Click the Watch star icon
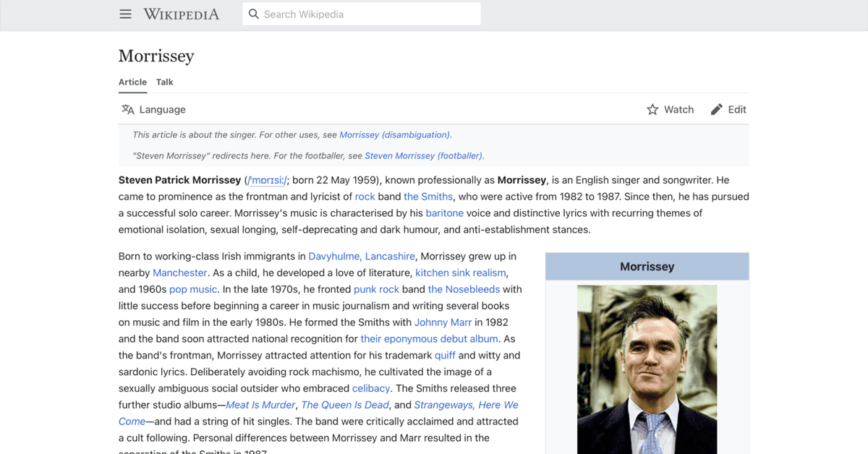The width and height of the screenshot is (868, 454). tap(652, 110)
